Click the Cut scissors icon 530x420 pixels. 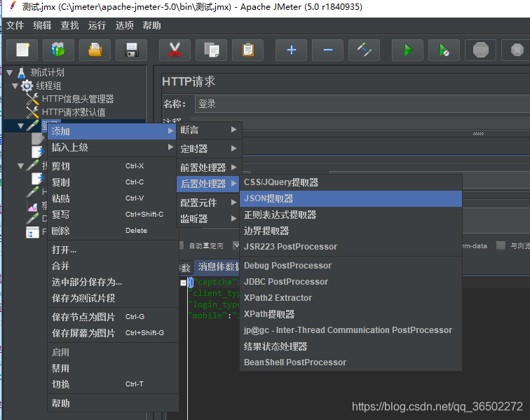[175, 50]
